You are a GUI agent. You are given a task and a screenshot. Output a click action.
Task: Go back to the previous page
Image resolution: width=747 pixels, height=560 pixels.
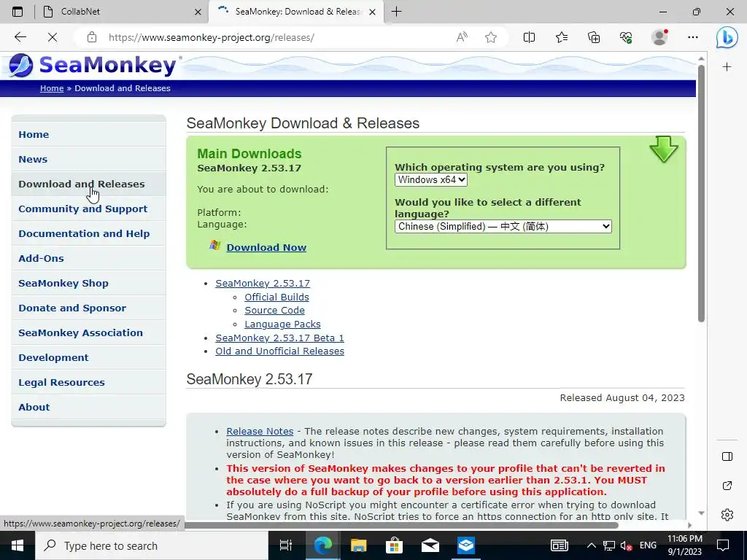pyautogui.click(x=20, y=37)
